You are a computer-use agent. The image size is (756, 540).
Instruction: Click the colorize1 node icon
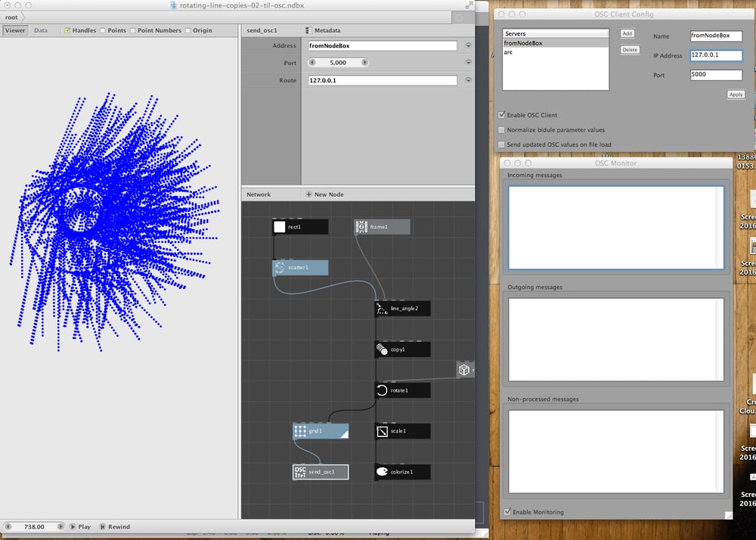[382, 472]
